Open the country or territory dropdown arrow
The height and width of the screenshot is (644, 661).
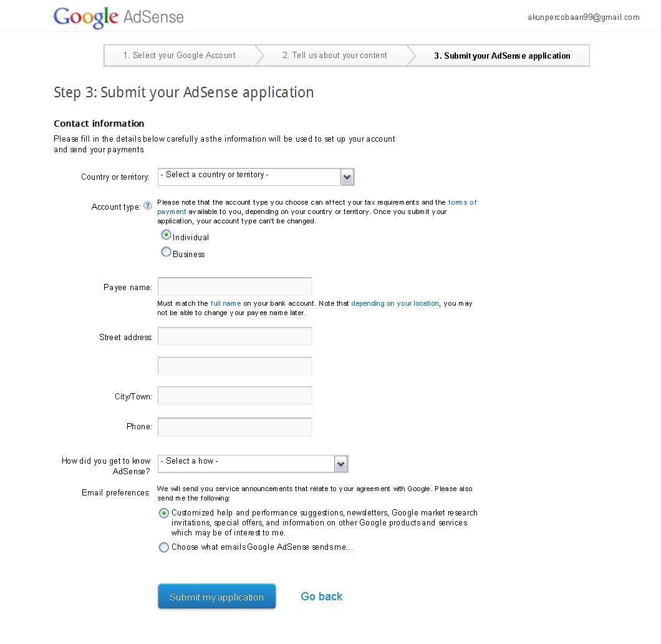coord(347,177)
